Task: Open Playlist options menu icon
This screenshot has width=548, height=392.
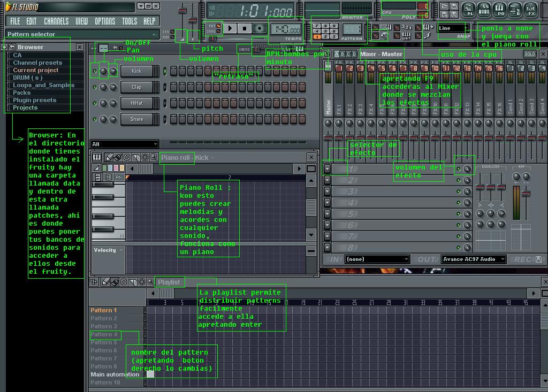Action: [x=94, y=282]
